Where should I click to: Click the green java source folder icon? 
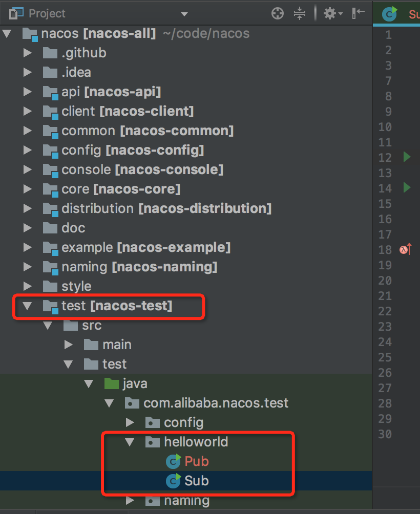click(x=112, y=383)
